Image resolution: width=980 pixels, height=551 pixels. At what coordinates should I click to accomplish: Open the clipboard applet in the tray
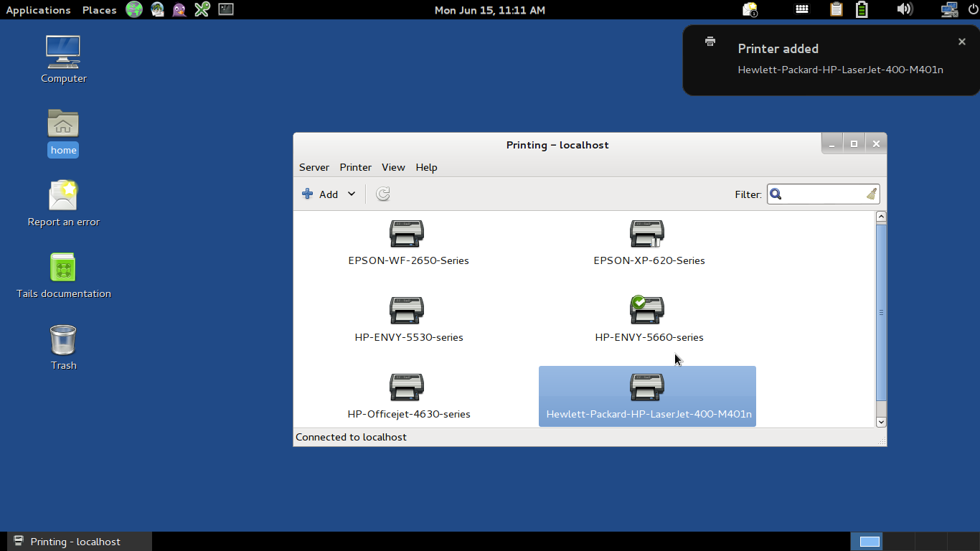[x=836, y=9]
